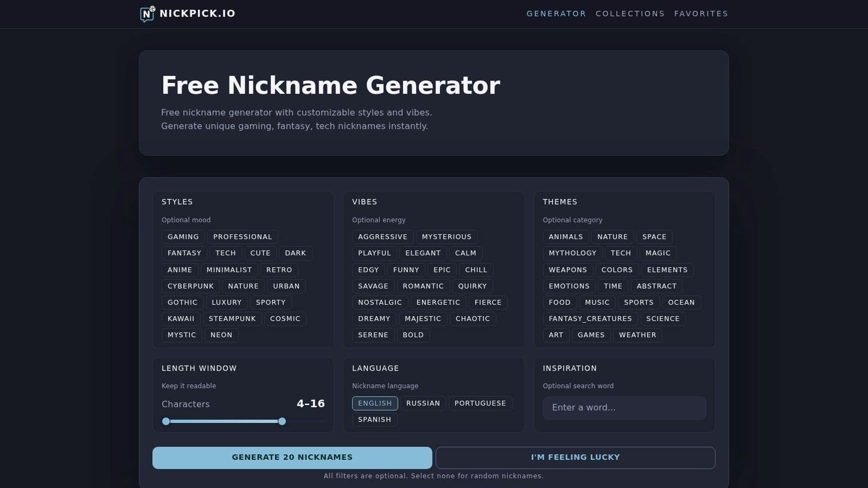Open the Generator nav tab
The image size is (868, 488).
[x=556, y=14]
